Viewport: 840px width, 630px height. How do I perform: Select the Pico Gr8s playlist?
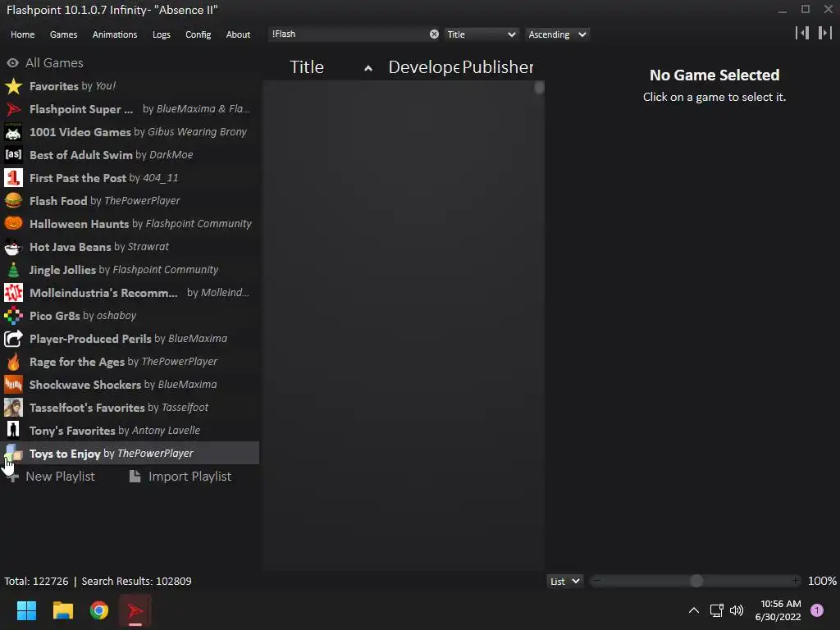pos(130,316)
